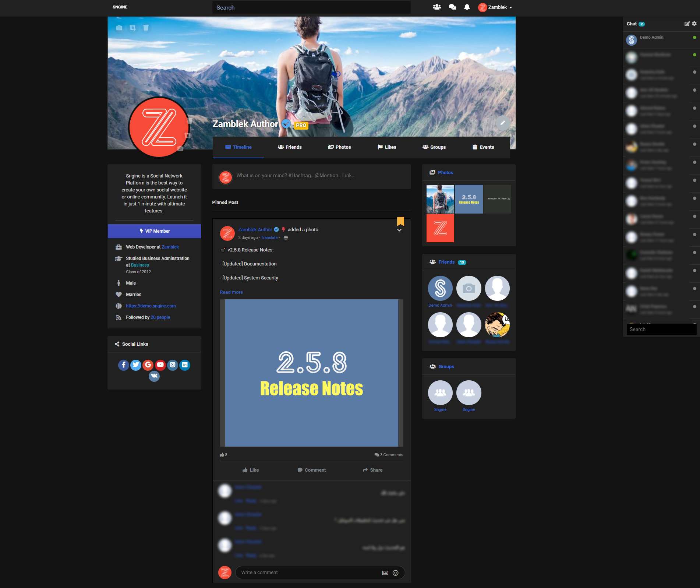The height and width of the screenshot is (588, 700).
Task: Click Read more on release notes
Action: [x=231, y=292]
